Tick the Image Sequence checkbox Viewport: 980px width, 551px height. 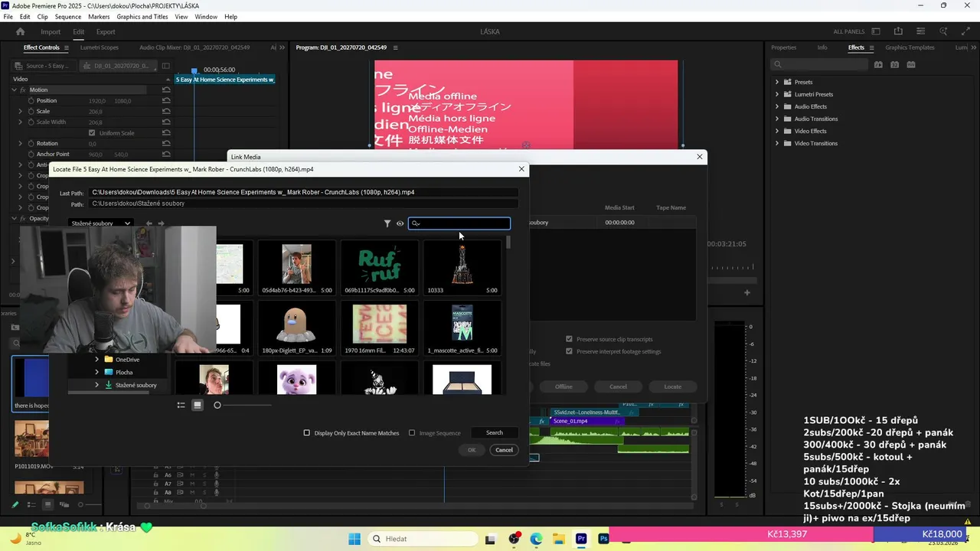coord(412,433)
